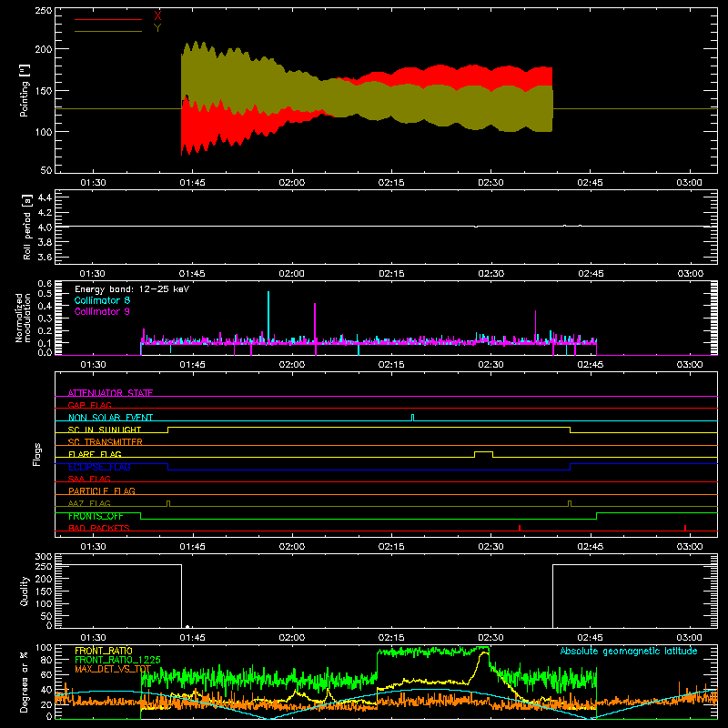Click the SAA_FLAG label
The image size is (728, 728).
pos(89,479)
